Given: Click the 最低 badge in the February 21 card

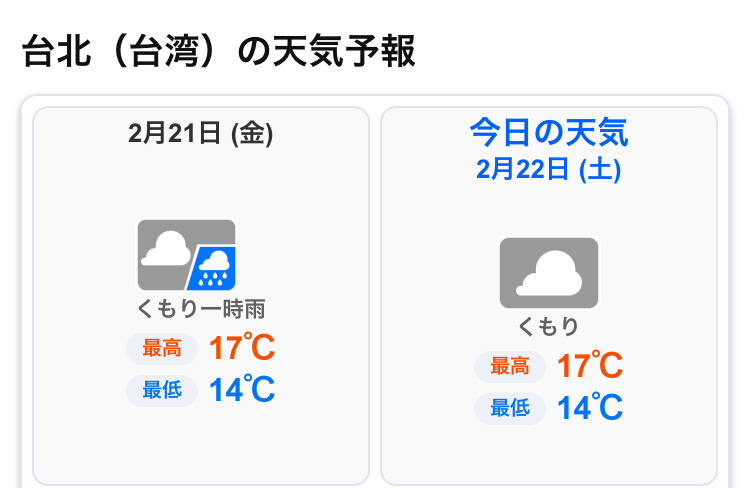Looking at the screenshot, I should [162, 390].
